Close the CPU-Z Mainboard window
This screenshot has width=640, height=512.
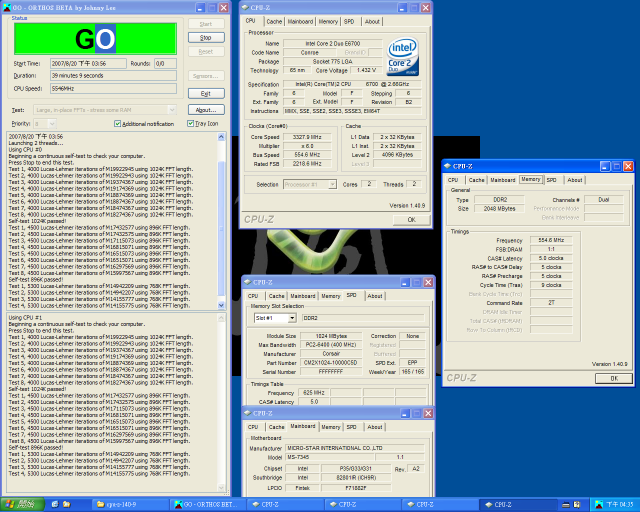coord(428,414)
